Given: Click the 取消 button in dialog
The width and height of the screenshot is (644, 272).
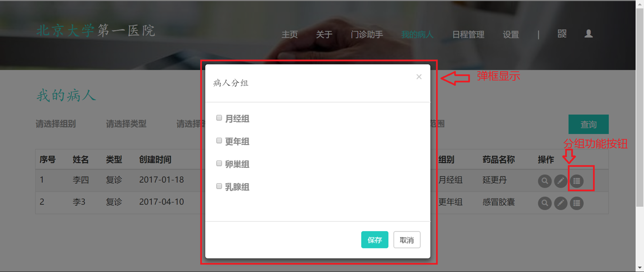Looking at the screenshot, I should coord(407,240).
